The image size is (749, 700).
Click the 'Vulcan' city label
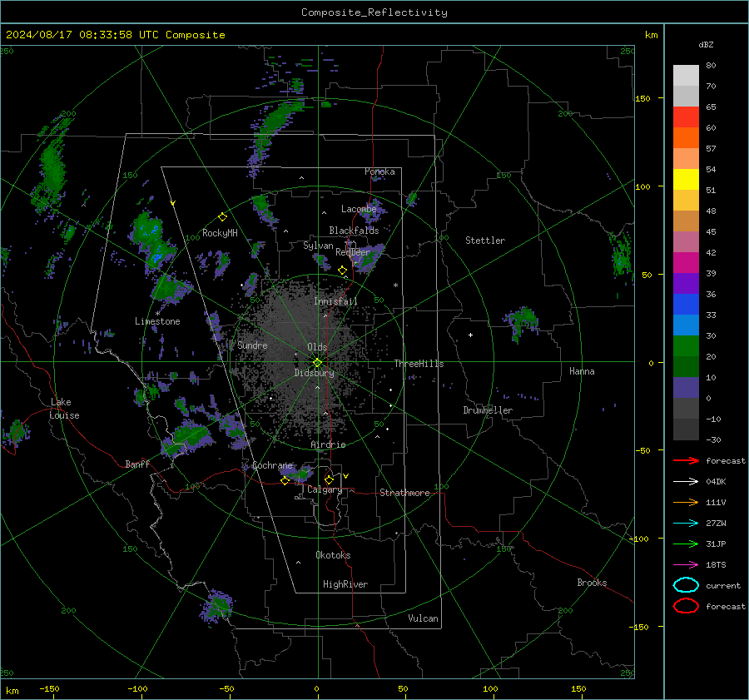click(423, 618)
